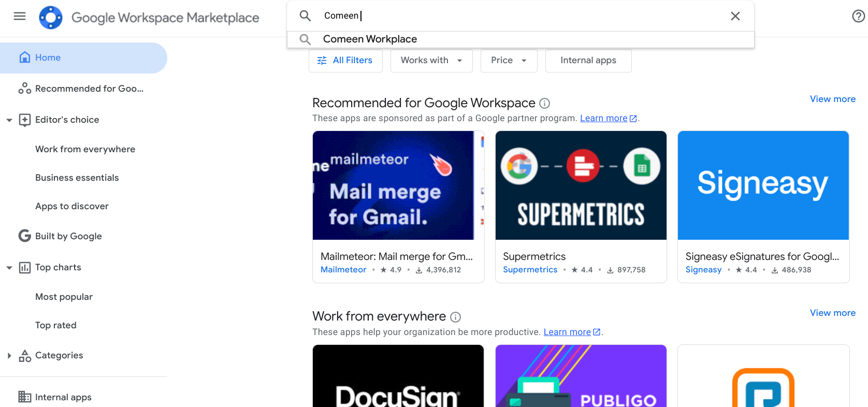
Task: Expand the Categories section
Action: coord(9,356)
